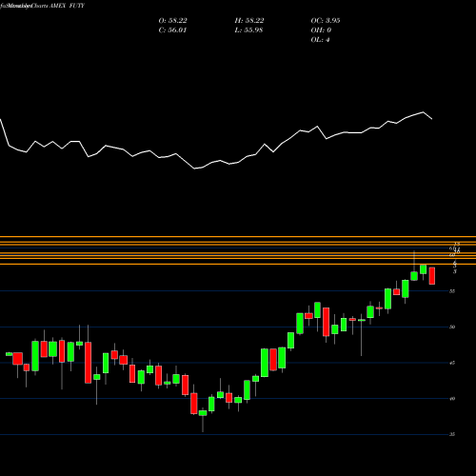Click the open price value O: 58.22
476x476 pixels.
172,21
